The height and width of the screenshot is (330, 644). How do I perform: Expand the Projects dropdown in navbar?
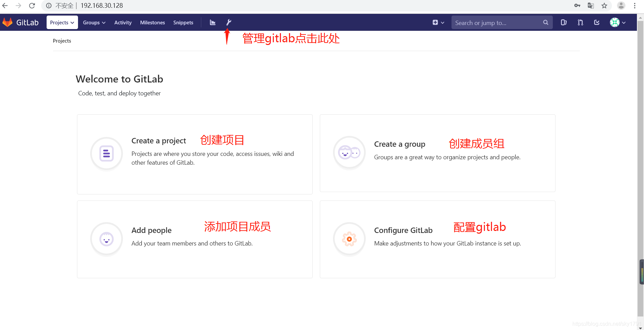[x=62, y=22]
